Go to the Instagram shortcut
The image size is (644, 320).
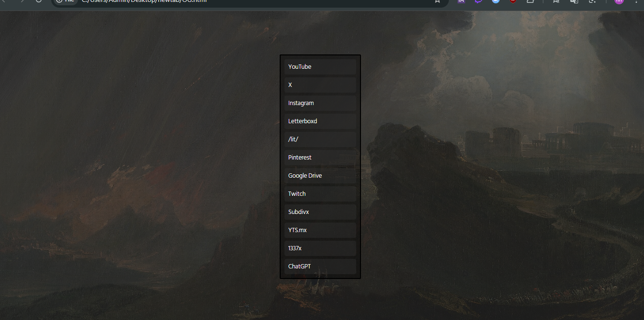(320, 103)
